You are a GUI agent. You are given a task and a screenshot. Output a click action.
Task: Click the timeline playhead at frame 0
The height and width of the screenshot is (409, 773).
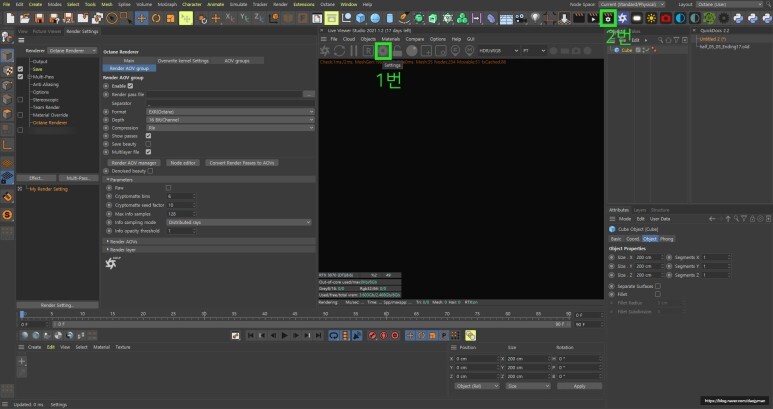pos(22,314)
